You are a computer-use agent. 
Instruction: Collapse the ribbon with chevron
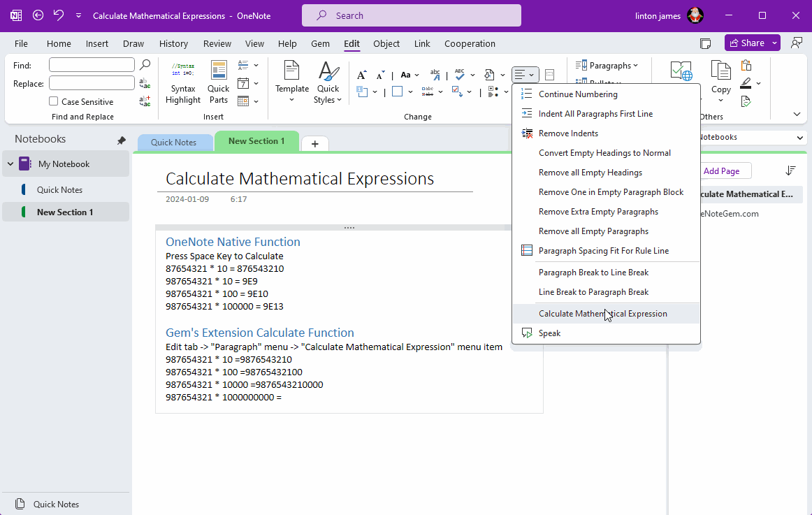click(x=797, y=115)
